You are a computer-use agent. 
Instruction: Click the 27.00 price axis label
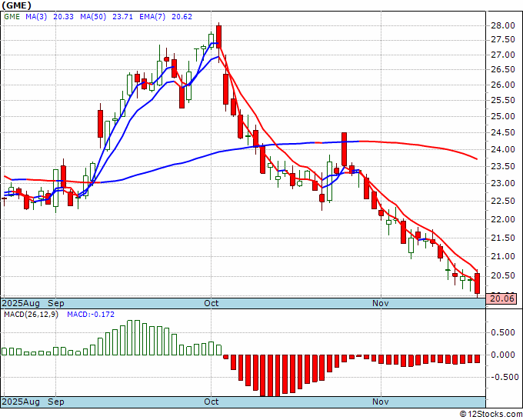[x=503, y=55]
